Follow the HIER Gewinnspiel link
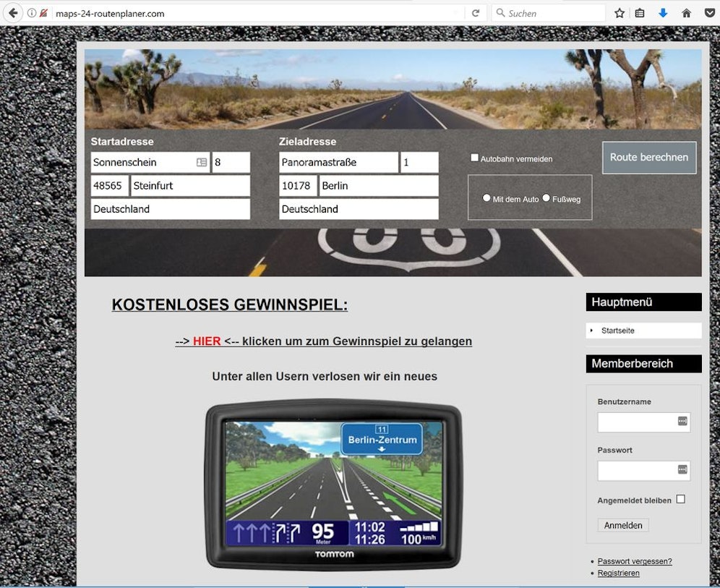Image resolution: width=720 pixels, height=588 pixels. (x=207, y=341)
